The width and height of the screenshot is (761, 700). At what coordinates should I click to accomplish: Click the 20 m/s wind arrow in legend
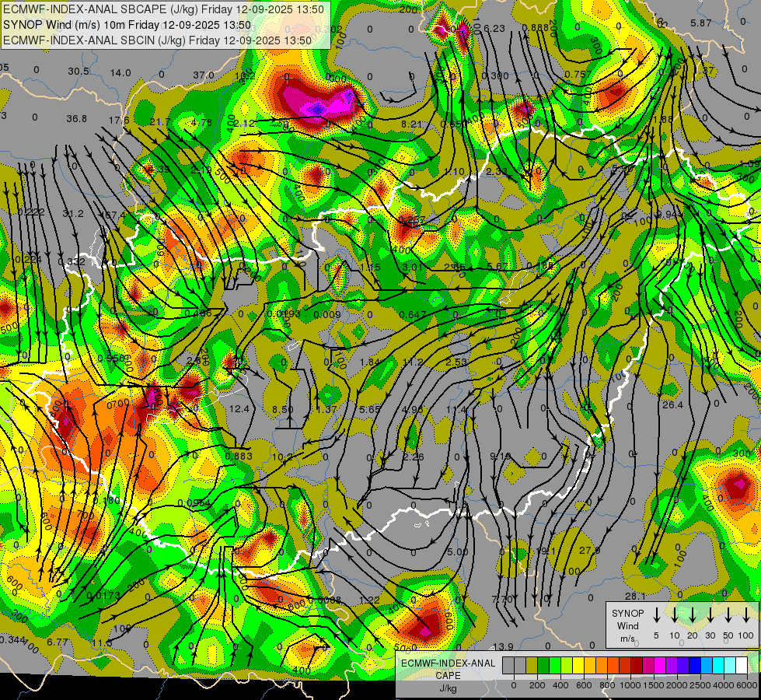692,615
